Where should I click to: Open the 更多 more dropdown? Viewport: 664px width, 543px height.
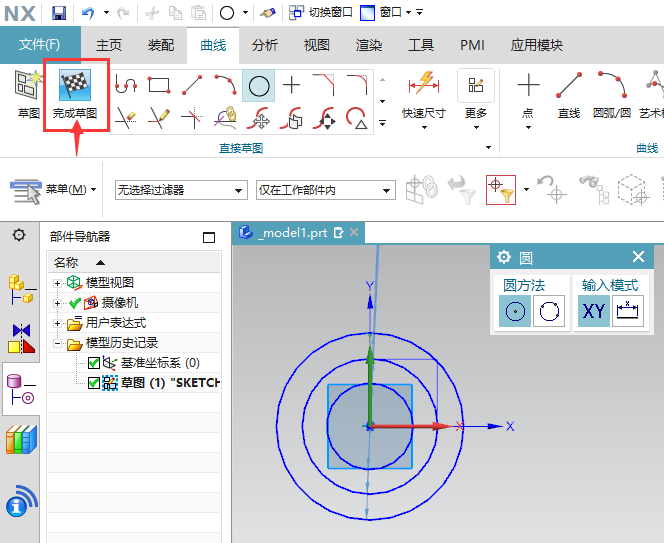click(476, 100)
